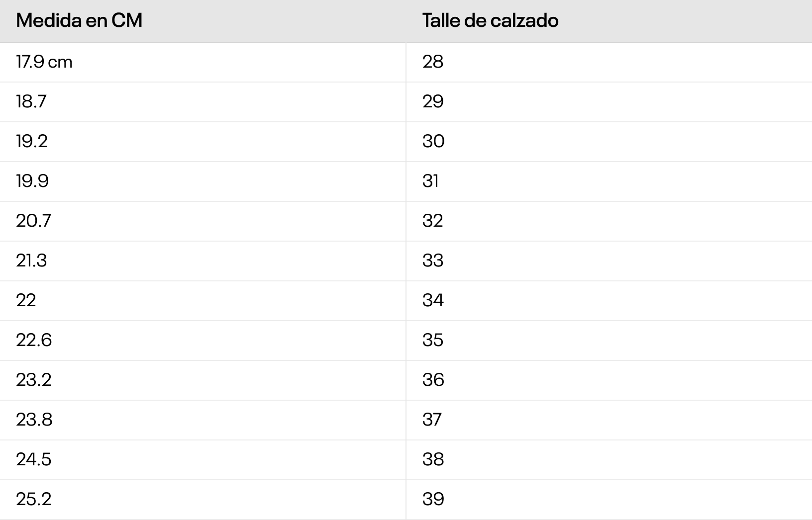Choose shoe size 30 cell
Screen dimensions: 812x520
click(433, 141)
